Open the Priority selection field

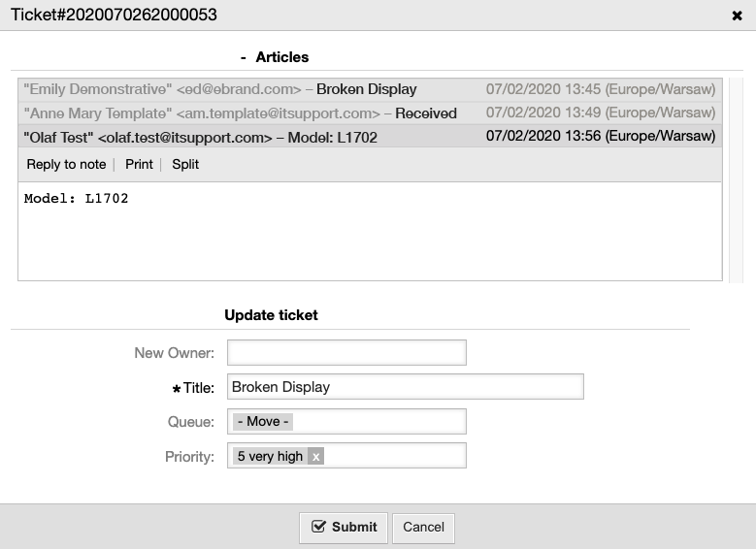[346, 456]
